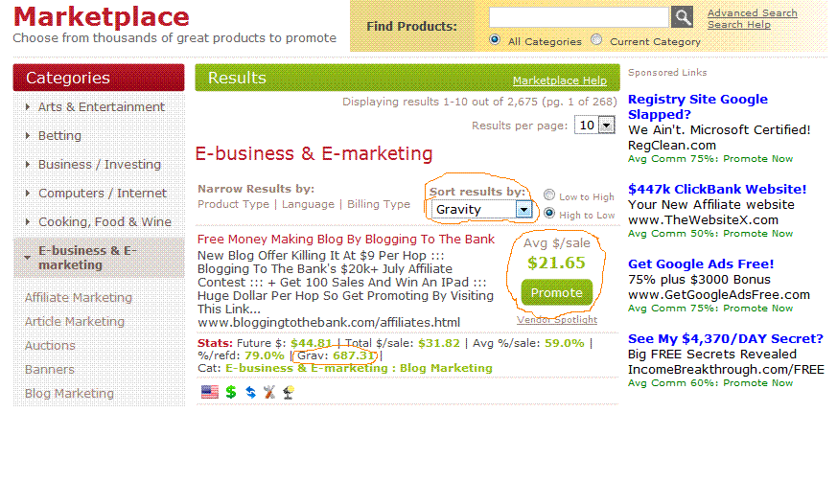Open the Results per page dropdown
Viewport: 837px width, 504px height.
(594, 126)
